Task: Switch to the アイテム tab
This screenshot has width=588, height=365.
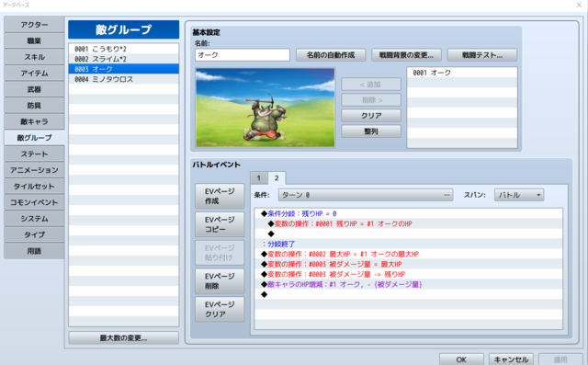Action: (x=34, y=74)
